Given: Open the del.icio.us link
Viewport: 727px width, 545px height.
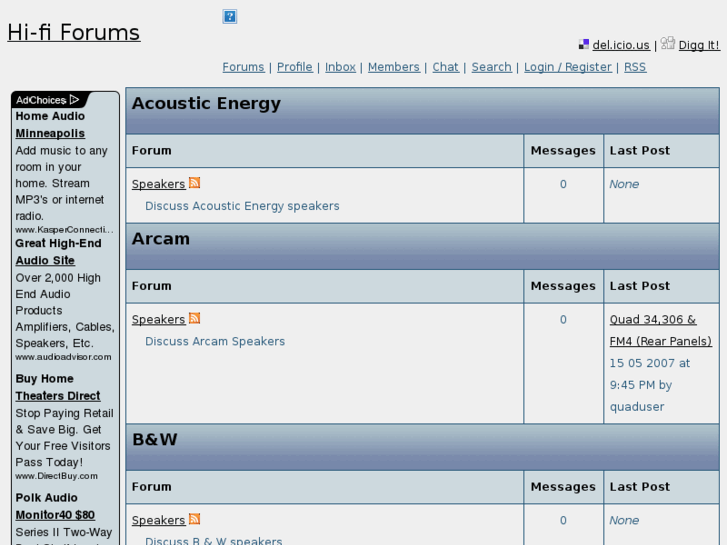Looking at the screenshot, I should point(621,45).
